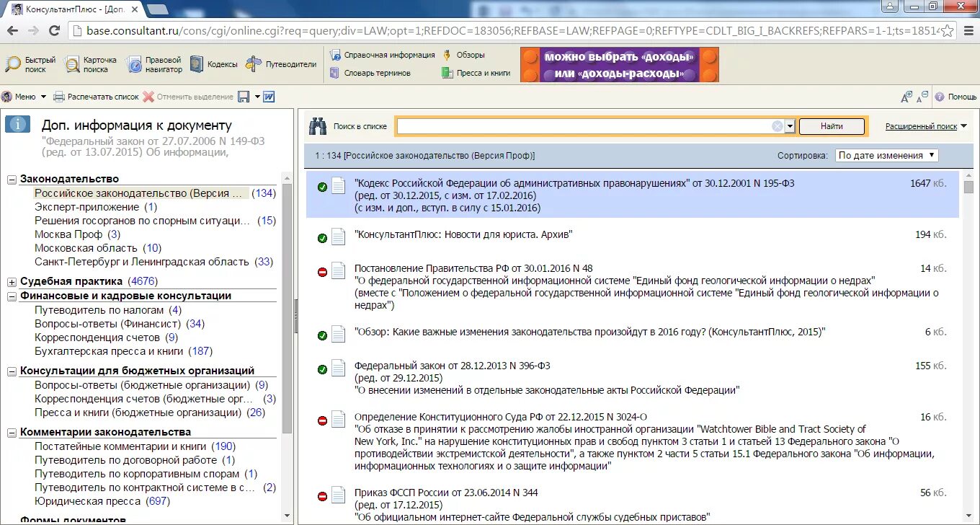Open Кодекс об административных правонарушениях document
This screenshot has height=525, width=980.
[574, 183]
